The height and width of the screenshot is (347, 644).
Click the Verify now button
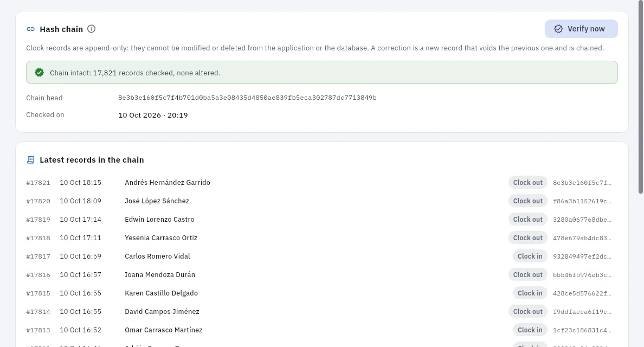(581, 29)
